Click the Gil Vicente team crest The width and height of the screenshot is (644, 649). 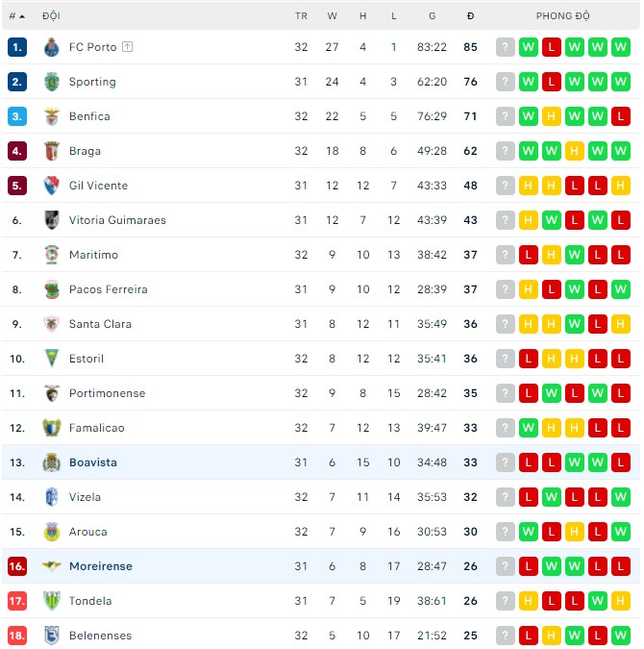[x=52, y=186]
